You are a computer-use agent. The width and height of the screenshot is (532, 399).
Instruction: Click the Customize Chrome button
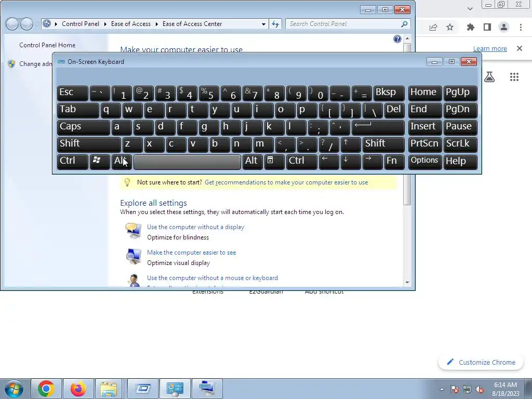coord(481,362)
